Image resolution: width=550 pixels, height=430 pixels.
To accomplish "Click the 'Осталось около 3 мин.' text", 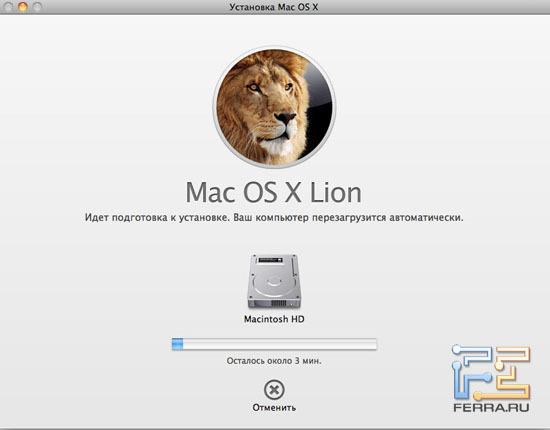I will (x=274, y=361).
